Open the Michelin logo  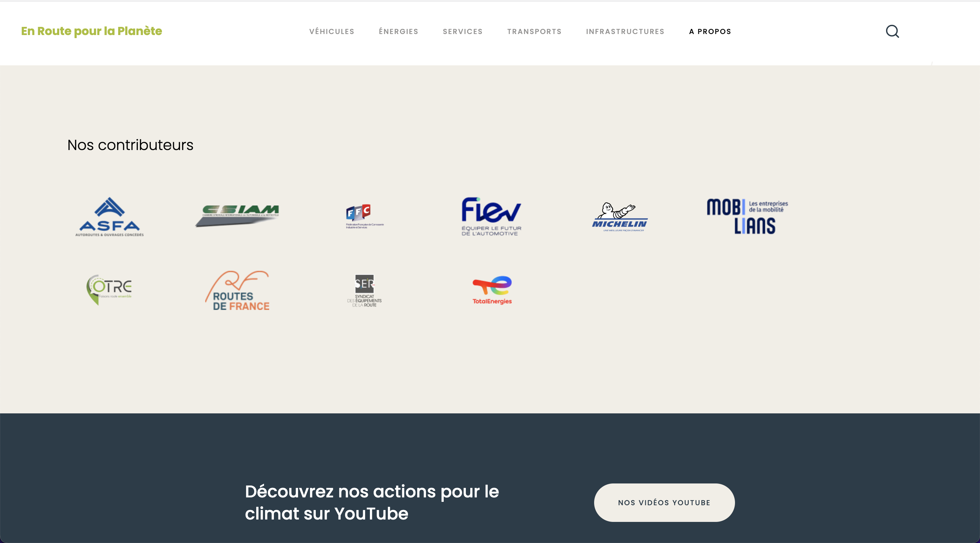[619, 217]
